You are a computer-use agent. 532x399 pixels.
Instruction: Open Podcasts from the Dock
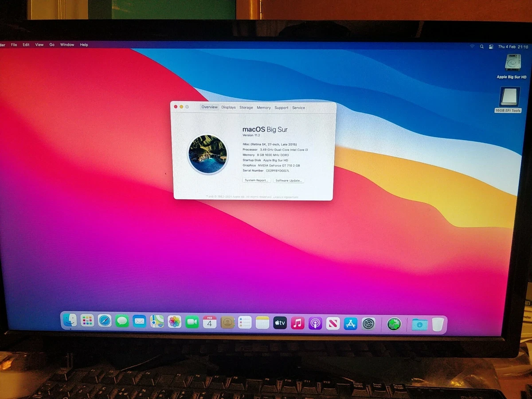pos(315,323)
